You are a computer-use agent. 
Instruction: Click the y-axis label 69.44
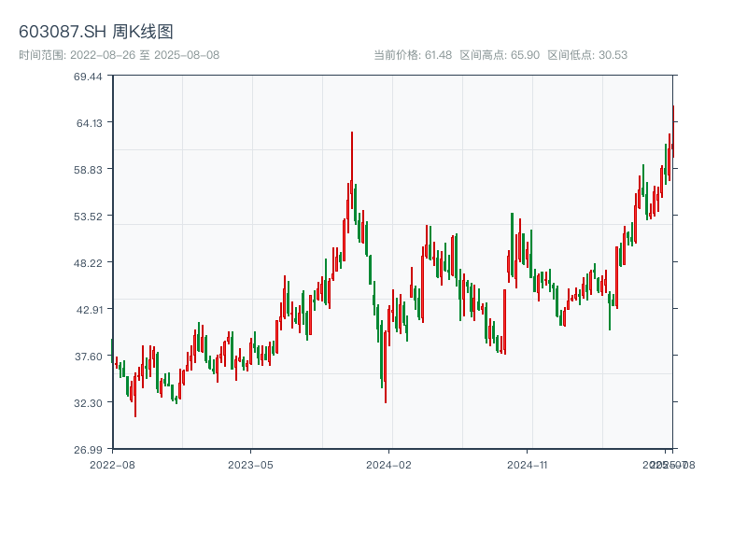click(88, 77)
